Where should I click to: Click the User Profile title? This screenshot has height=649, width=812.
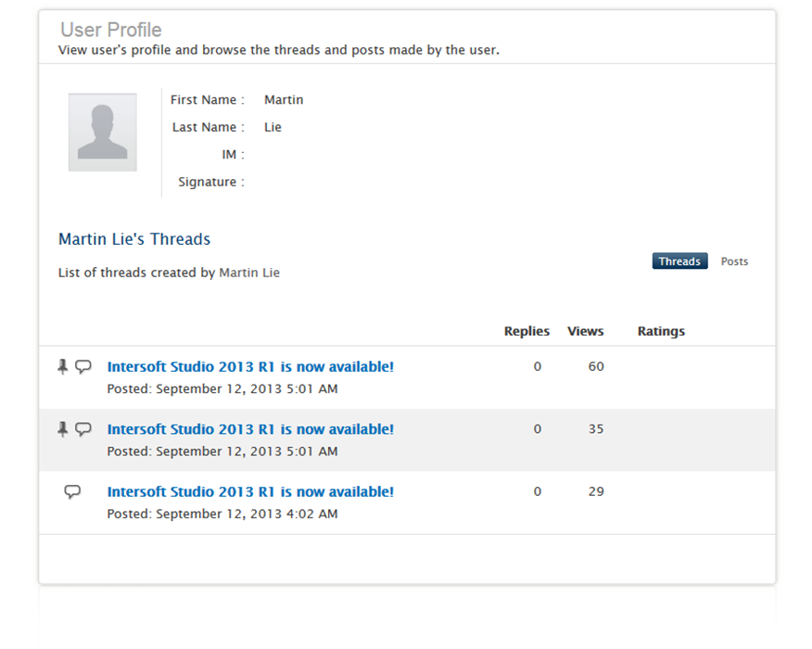pos(111,30)
